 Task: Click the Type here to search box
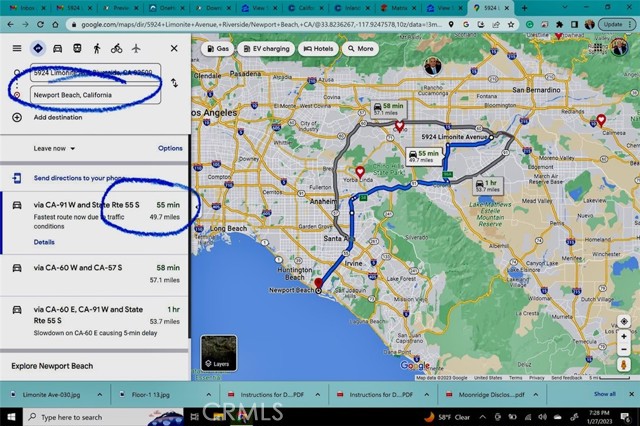click(x=104, y=417)
